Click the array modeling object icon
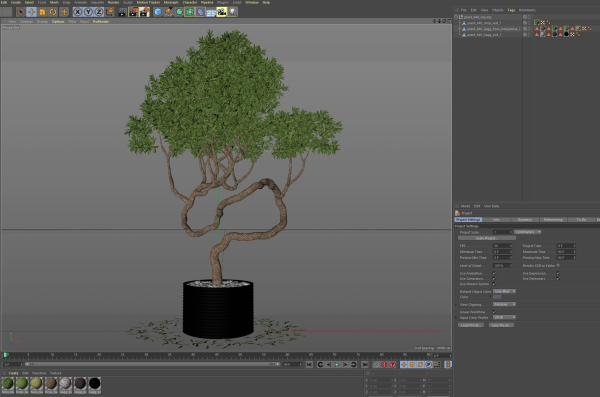The image size is (600, 397). (190, 12)
